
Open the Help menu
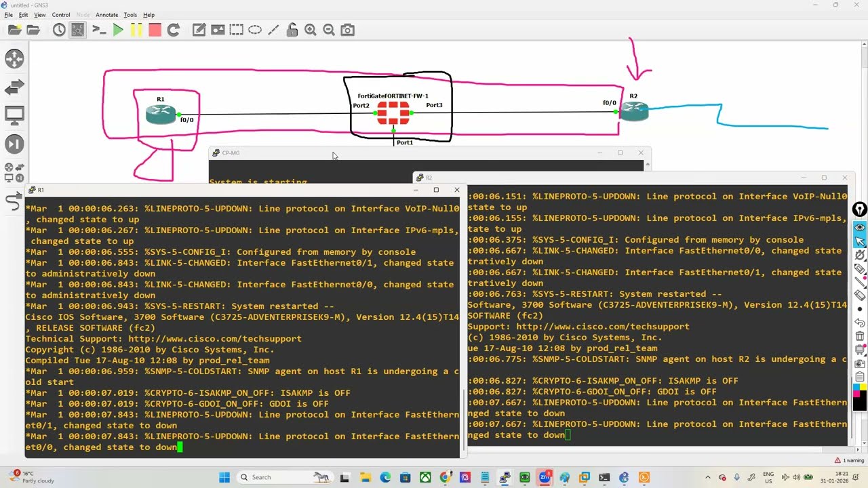149,15
